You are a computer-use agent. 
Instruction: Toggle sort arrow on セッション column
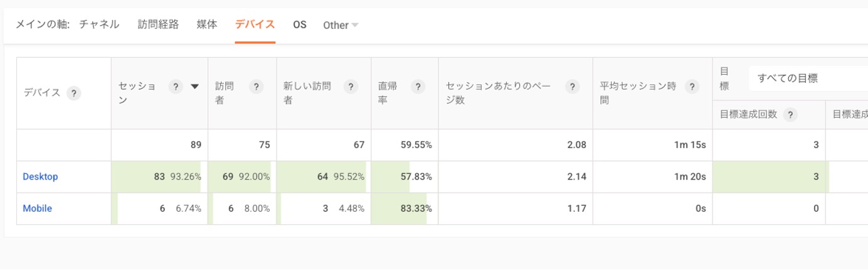click(x=194, y=87)
